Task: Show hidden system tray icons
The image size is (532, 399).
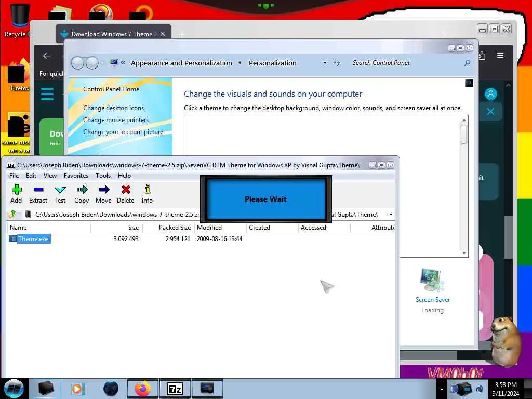Action: (x=442, y=389)
